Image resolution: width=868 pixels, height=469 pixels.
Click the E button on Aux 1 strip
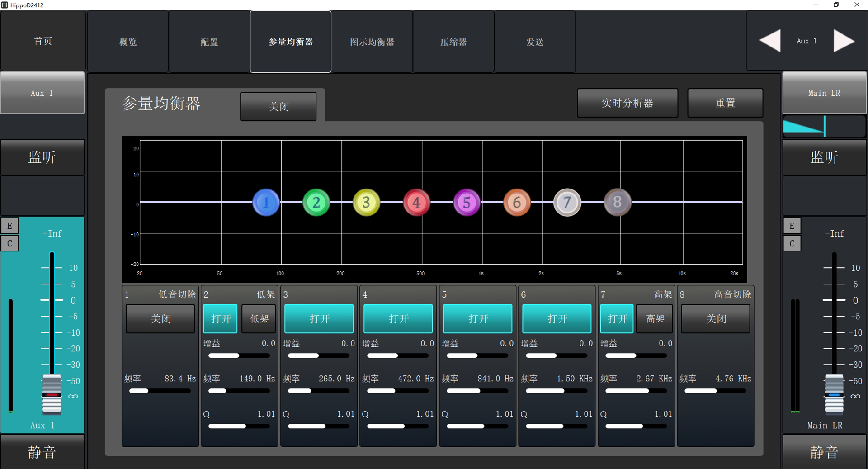(x=9, y=226)
